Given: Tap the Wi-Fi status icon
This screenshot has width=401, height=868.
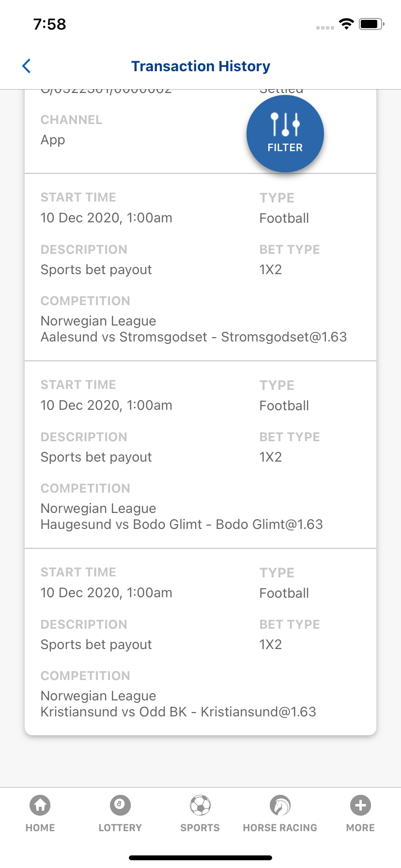Looking at the screenshot, I should [346, 24].
